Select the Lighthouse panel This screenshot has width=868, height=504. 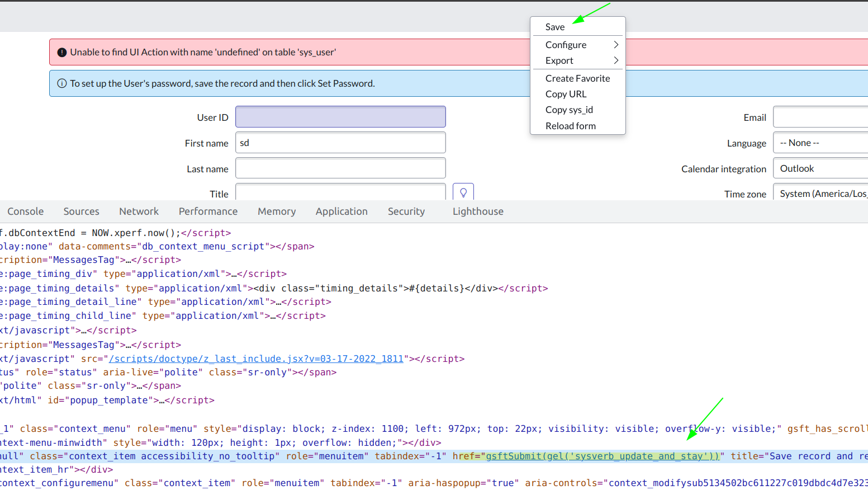[x=478, y=211]
